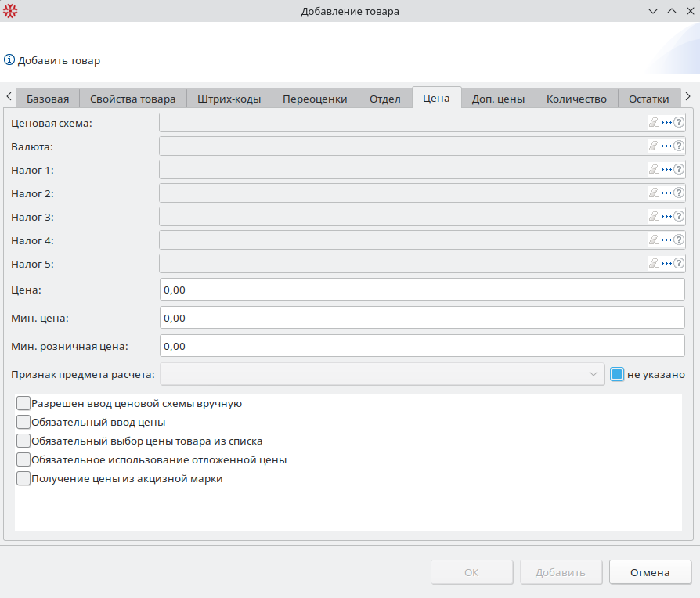Clear the Налог 2 field with eraser icon
The height and width of the screenshot is (598, 700).
(x=655, y=193)
